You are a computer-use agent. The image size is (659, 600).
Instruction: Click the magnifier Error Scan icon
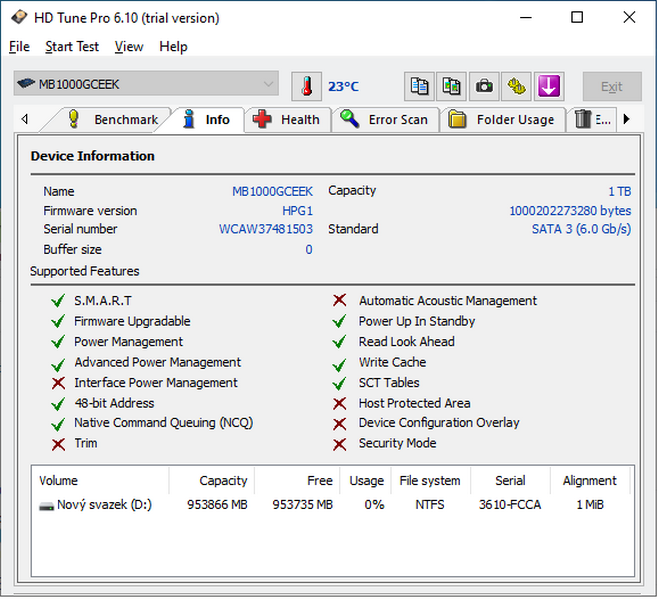tap(350, 119)
